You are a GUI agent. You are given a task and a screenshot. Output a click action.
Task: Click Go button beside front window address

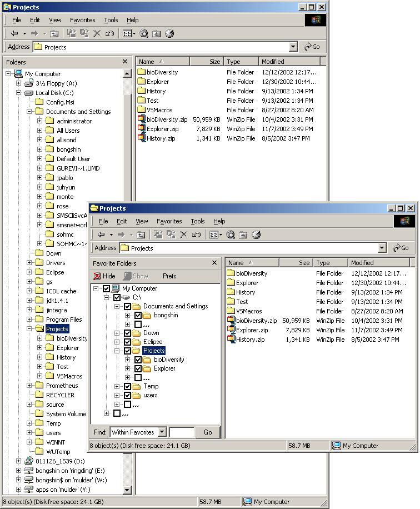click(401, 248)
